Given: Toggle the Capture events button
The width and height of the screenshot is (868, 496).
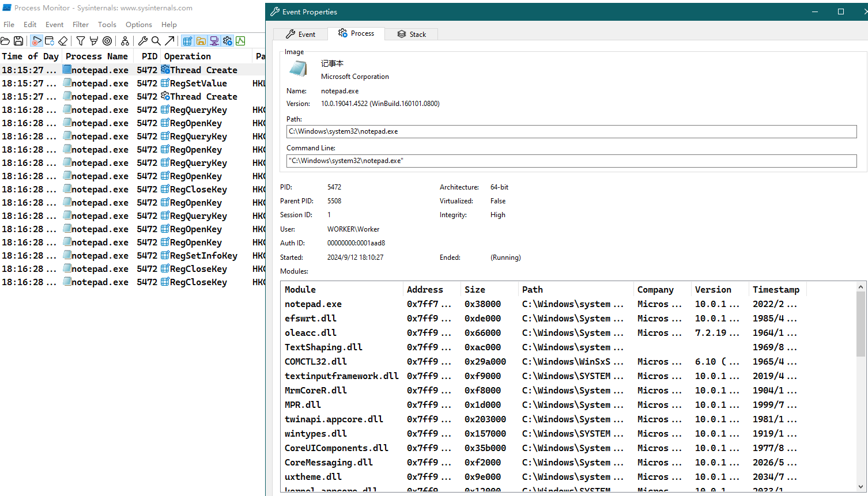Looking at the screenshot, I should tap(36, 41).
